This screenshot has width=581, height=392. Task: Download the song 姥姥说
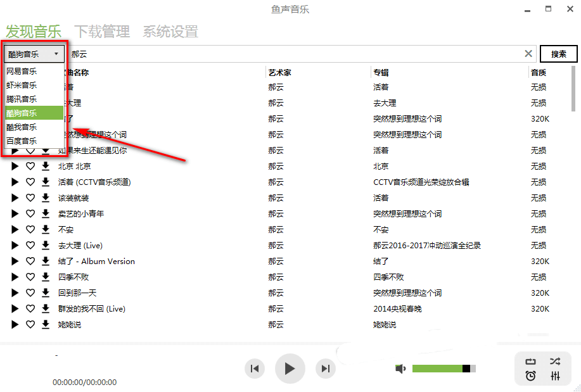coord(46,325)
